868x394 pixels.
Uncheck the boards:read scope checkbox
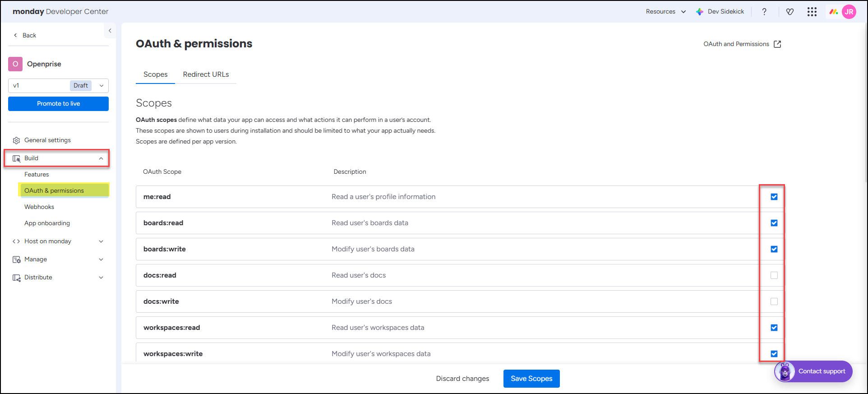[774, 223]
